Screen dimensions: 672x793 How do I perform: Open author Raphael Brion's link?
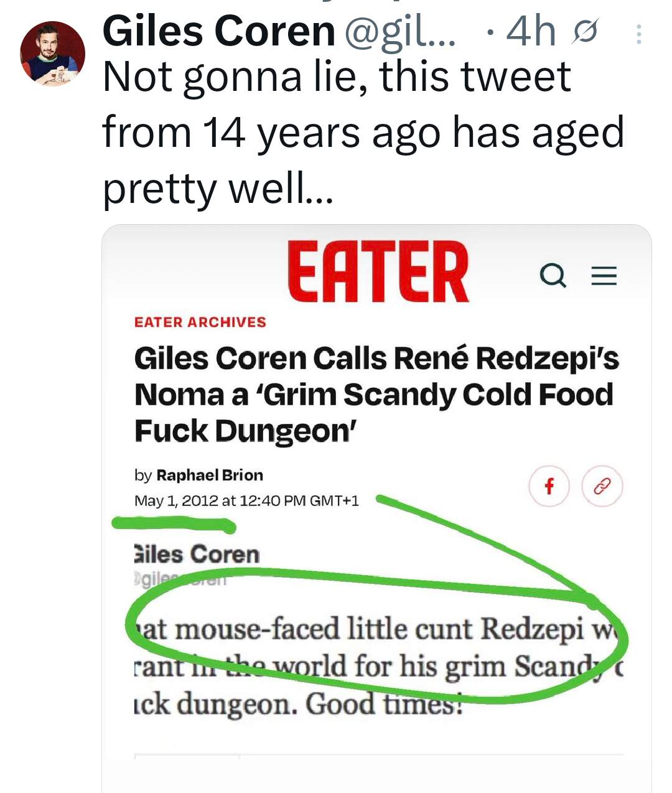[209, 475]
